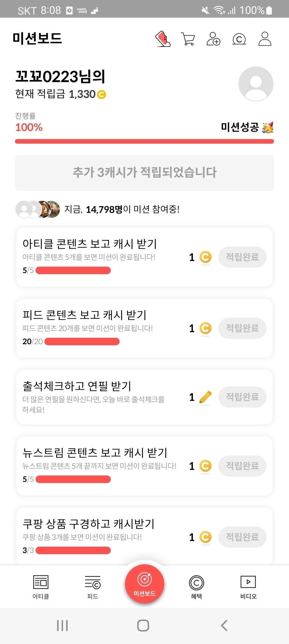Tap the red 미션보드 center button
Viewport: 289px width, 644px height.
tap(144, 583)
